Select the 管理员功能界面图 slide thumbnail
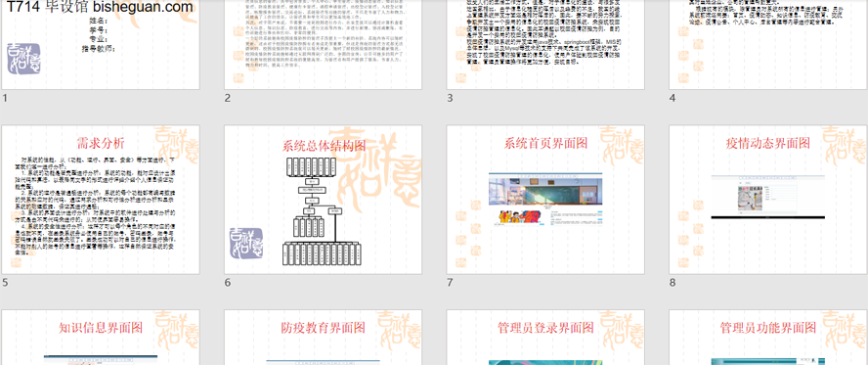 pos(767,338)
